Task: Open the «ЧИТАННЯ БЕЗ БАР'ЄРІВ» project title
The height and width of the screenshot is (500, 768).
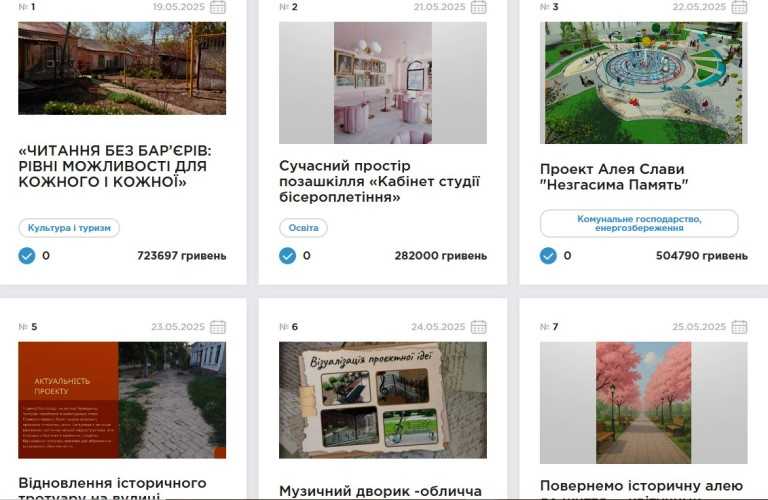Action: coord(115,167)
